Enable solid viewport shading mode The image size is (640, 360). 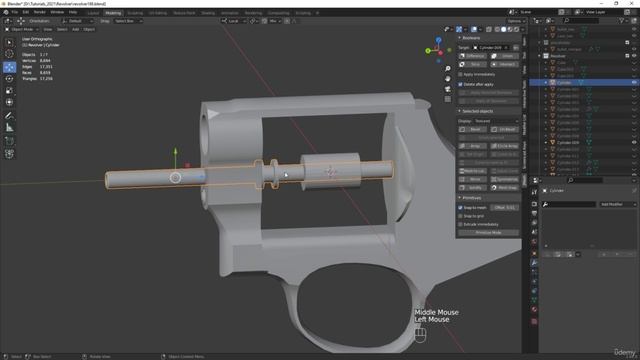[503, 29]
